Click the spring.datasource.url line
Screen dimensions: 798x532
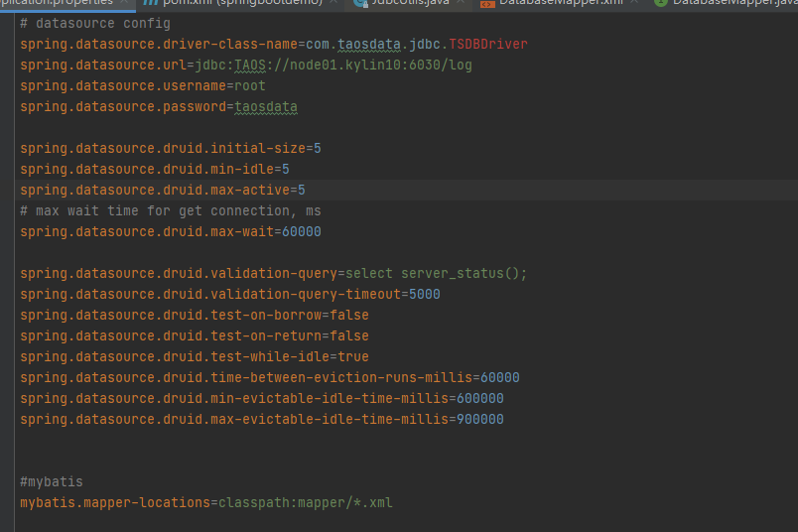246,66
